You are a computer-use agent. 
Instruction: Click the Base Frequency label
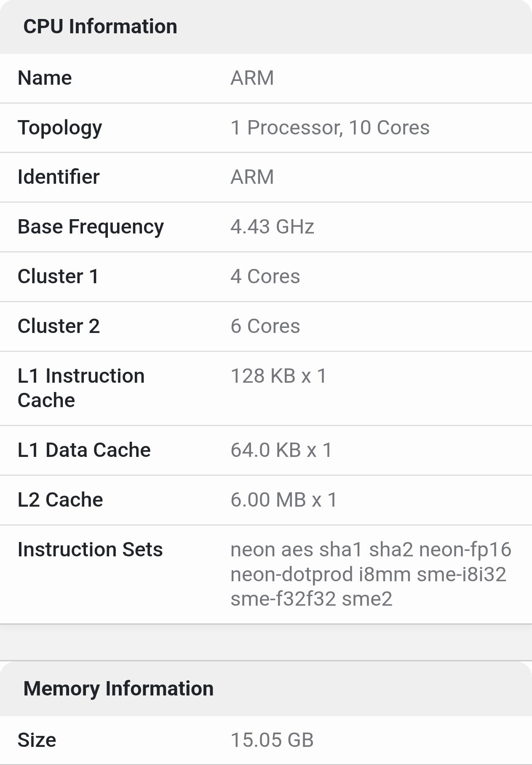click(91, 227)
